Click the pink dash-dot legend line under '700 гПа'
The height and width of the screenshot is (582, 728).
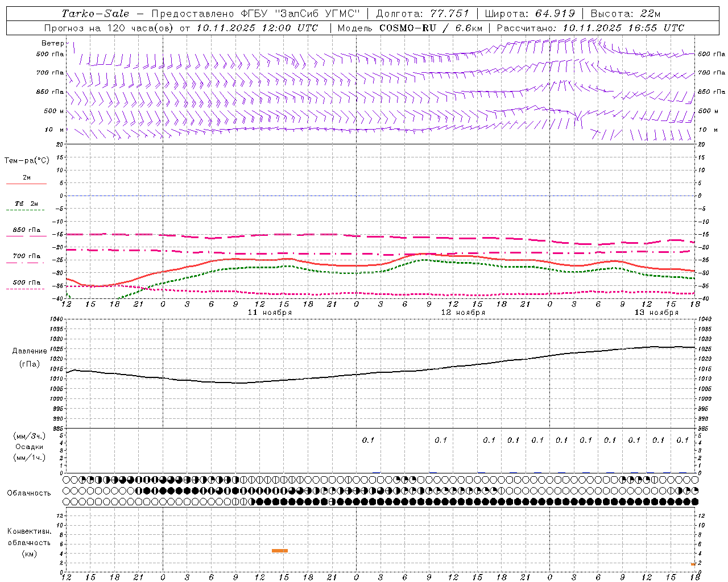click(25, 263)
